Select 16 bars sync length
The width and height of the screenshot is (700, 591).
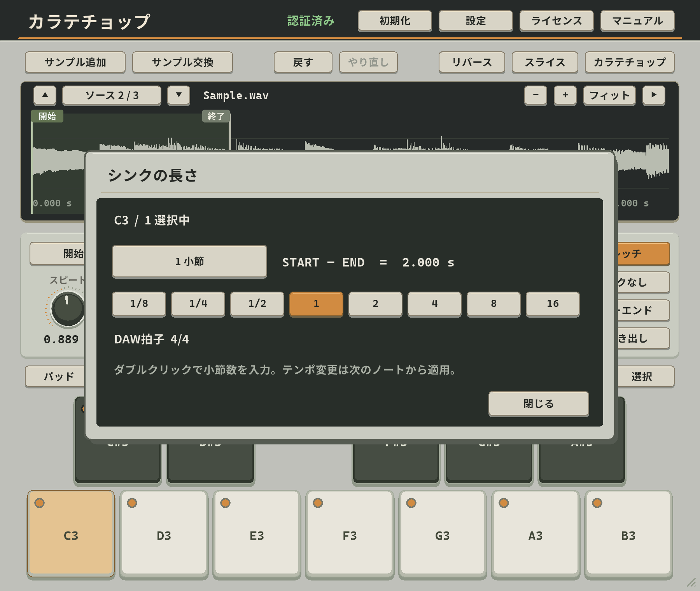point(553,304)
